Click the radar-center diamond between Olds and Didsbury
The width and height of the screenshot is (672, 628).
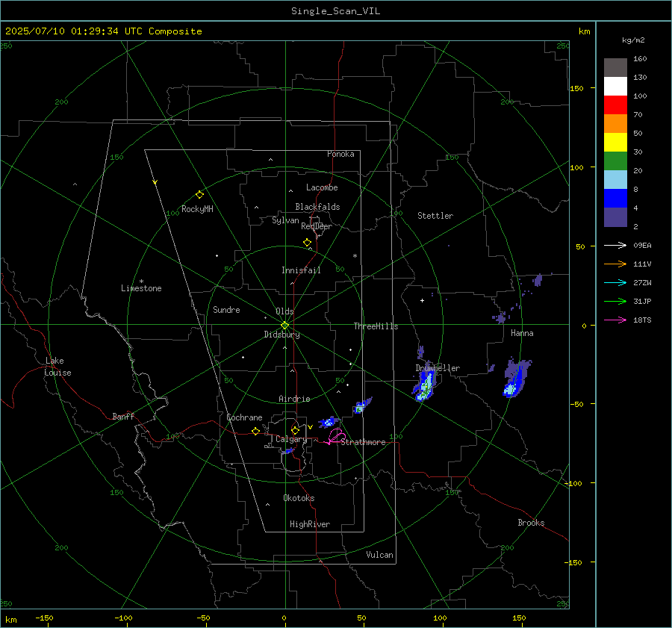(x=284, y=326)
